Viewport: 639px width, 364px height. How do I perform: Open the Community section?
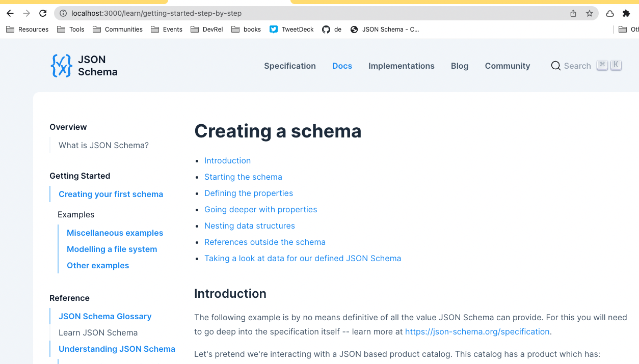click(x=507, y=66)
